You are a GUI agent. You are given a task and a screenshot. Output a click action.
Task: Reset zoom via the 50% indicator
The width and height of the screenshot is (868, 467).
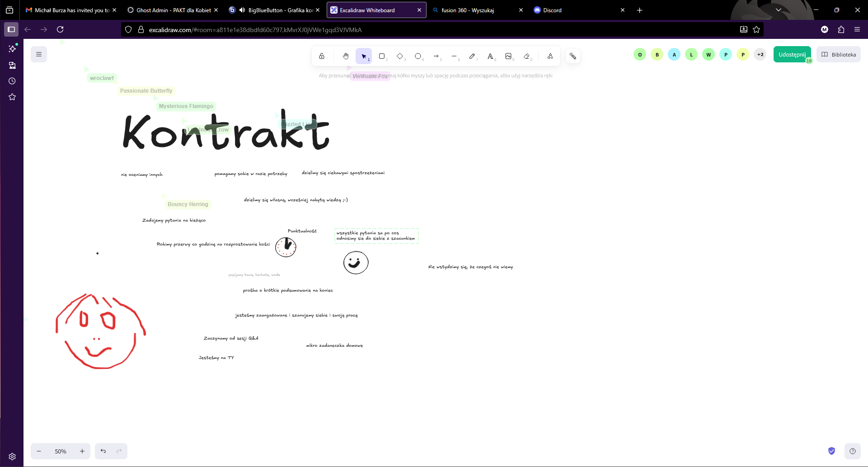point(61,451)
